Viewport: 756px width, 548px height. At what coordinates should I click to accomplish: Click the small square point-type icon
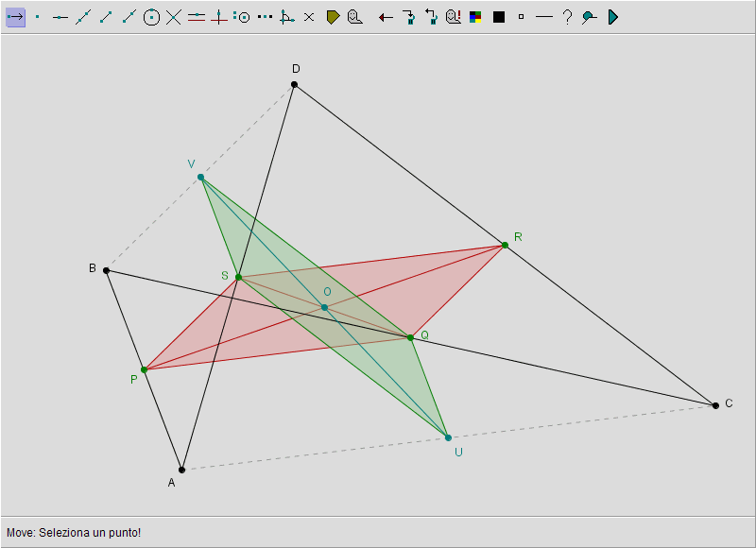pyautogui.click(x=521, y=17)
